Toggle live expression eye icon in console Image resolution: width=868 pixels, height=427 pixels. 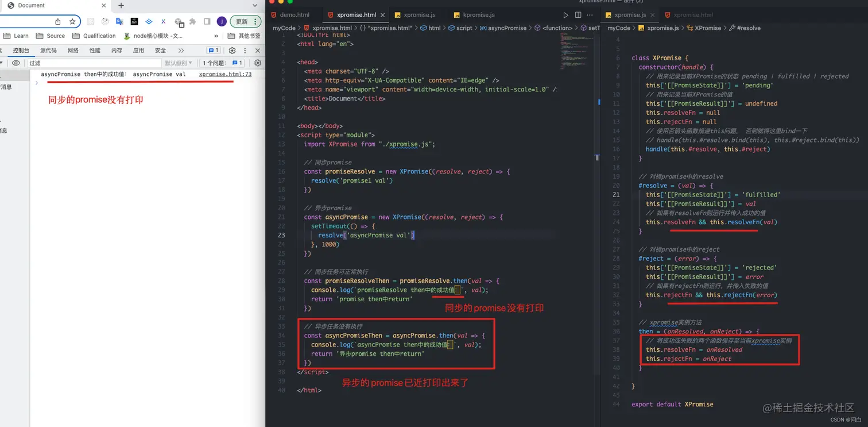16,63
